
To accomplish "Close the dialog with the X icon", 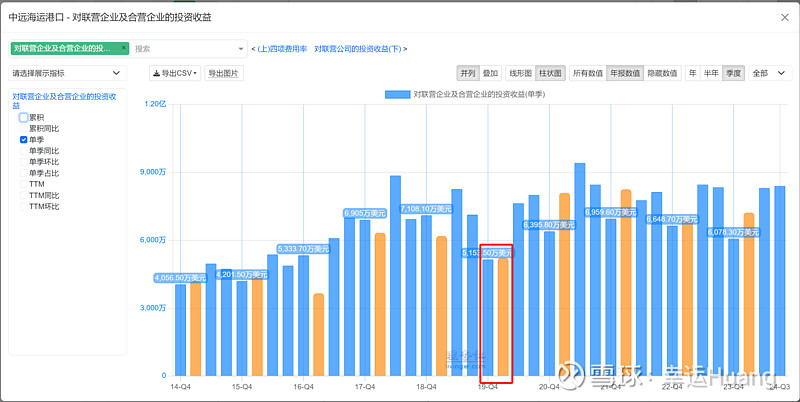I will [785, 17].
